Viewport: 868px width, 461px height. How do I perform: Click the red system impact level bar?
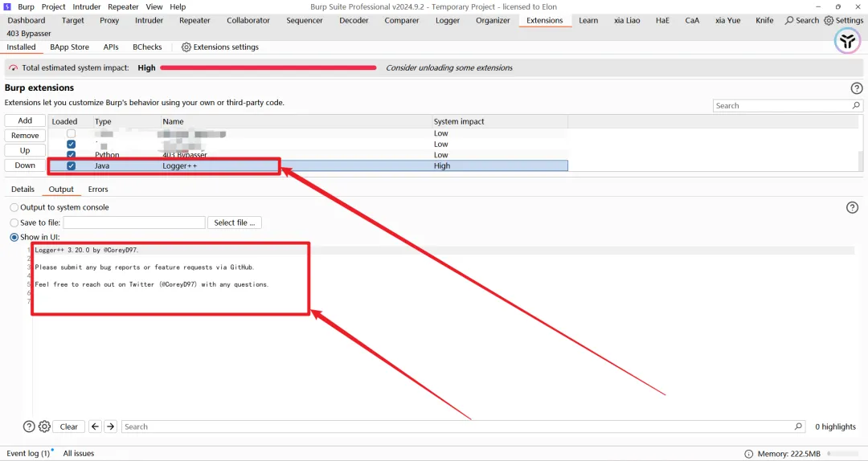268,68
